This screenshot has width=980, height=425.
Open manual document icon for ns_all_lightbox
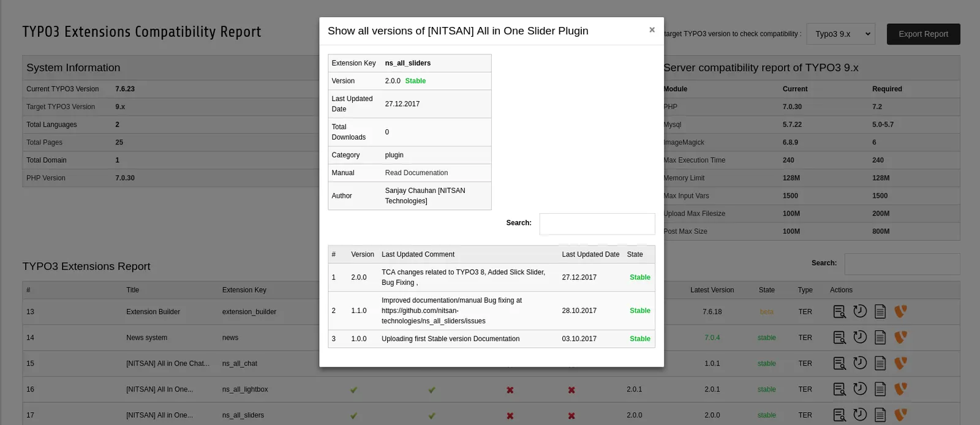pos(880,389)
